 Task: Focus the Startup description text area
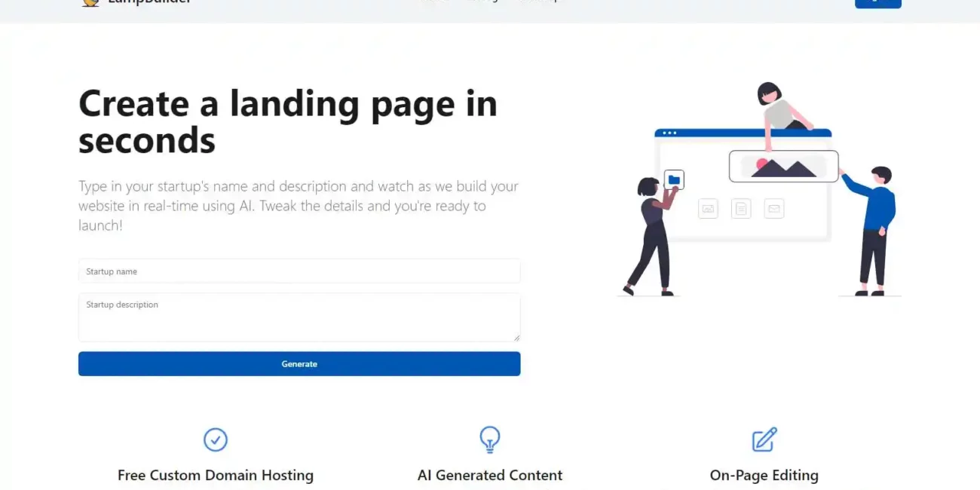point(299,317)
